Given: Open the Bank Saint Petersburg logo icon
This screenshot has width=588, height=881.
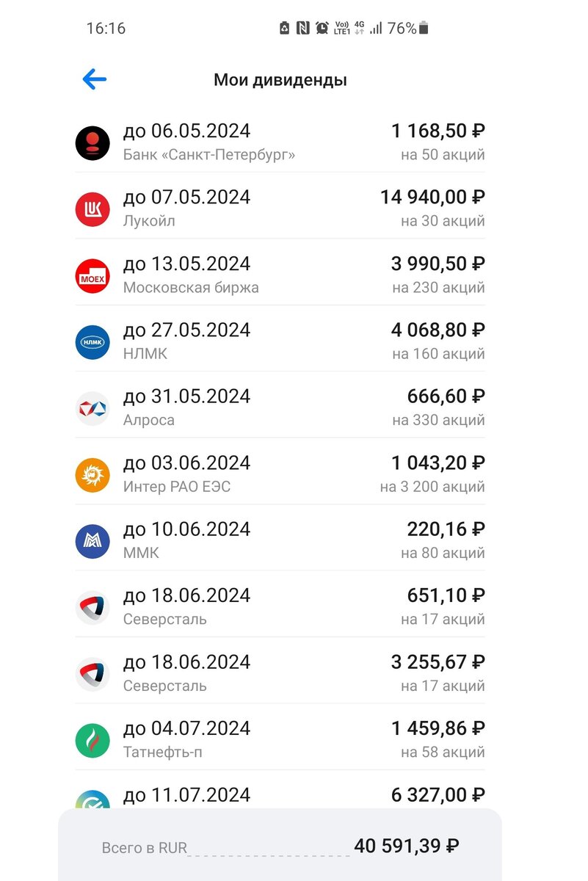Looking at the screenshot, I should (92, 143).
